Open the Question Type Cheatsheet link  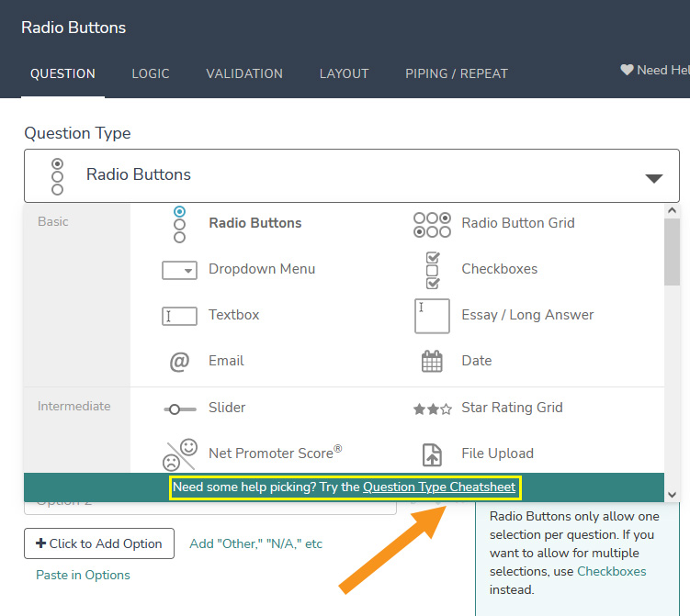[x=439, y=487]
